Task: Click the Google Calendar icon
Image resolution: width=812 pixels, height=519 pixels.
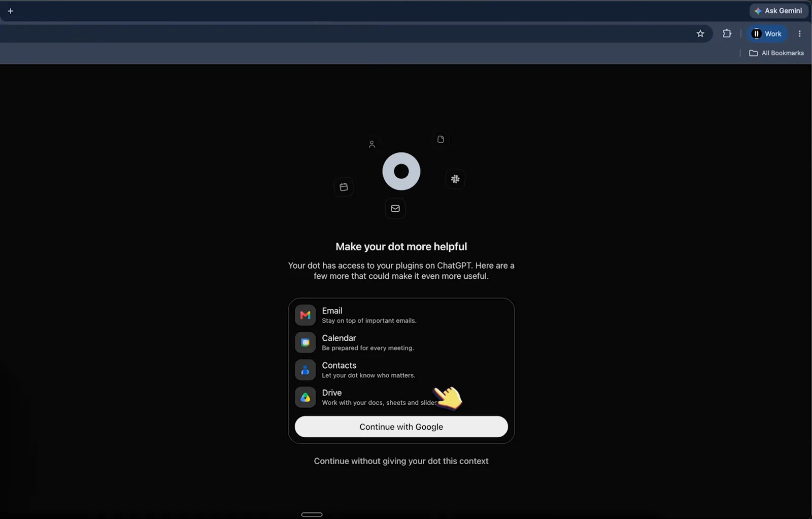Action: point(305,343)
